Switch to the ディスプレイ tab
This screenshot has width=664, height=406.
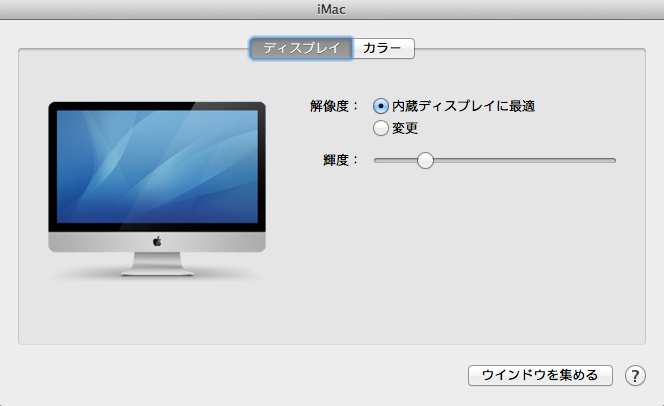click(x=301, y=48)
